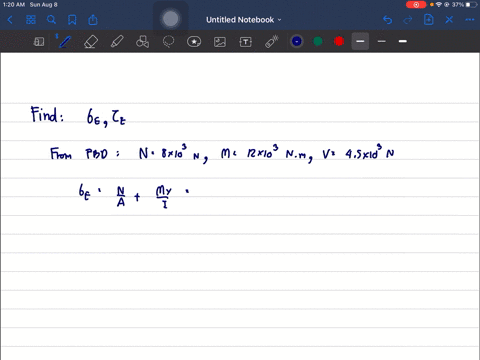Image resolution: width=480 pixels, height=360 pixels.
Task: Redo the last undone stroke
Action: point(408,20)
